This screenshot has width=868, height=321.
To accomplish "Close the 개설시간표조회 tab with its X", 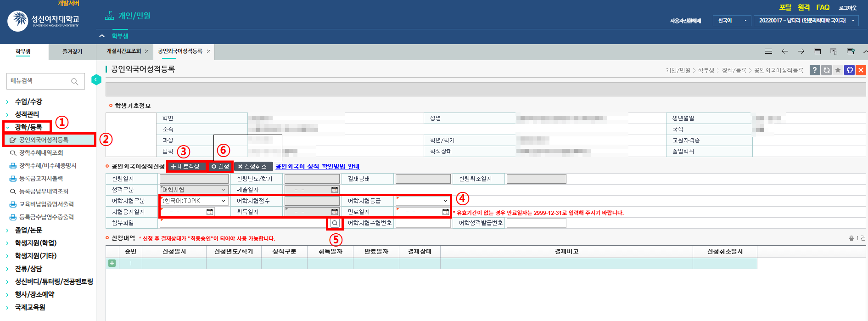I will (x=146, y=51).
